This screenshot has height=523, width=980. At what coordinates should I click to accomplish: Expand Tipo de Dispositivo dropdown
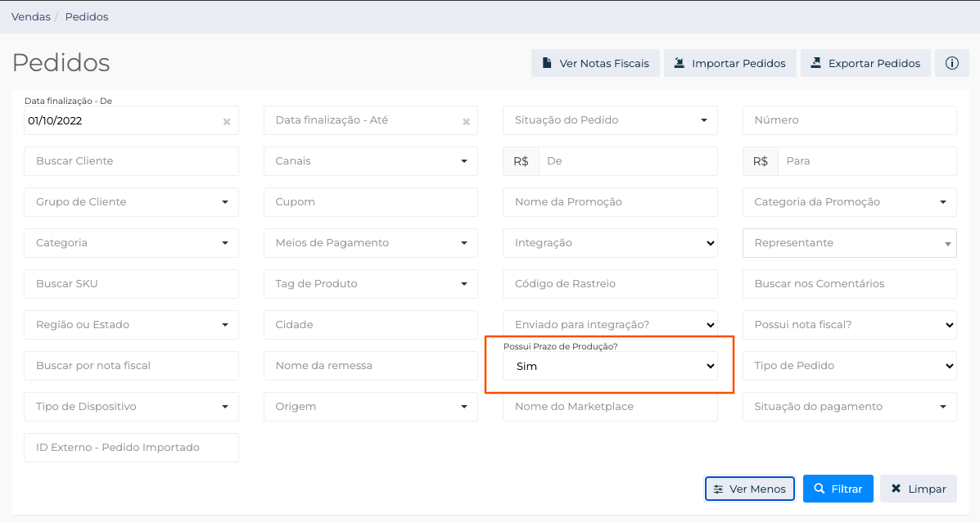pyautogui.click(x=131, y=407)
